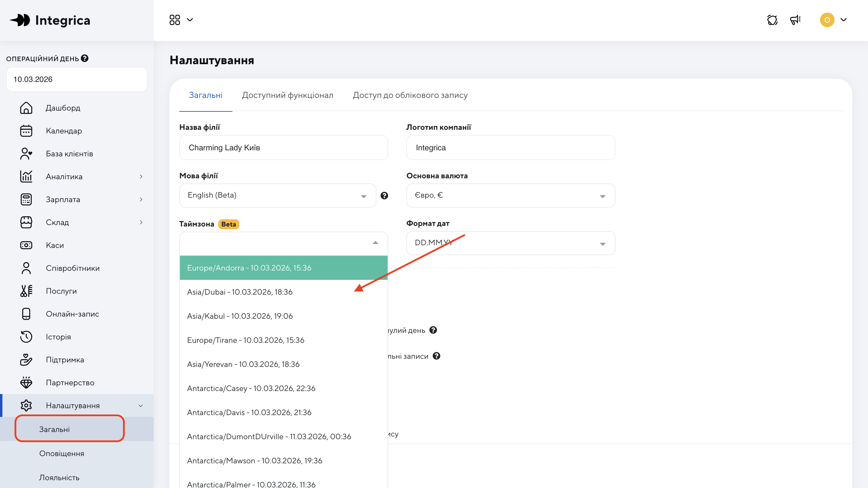Click the Каси cash register icon
The height and width of the screenshot is (488, 868).
coord(26,245)
